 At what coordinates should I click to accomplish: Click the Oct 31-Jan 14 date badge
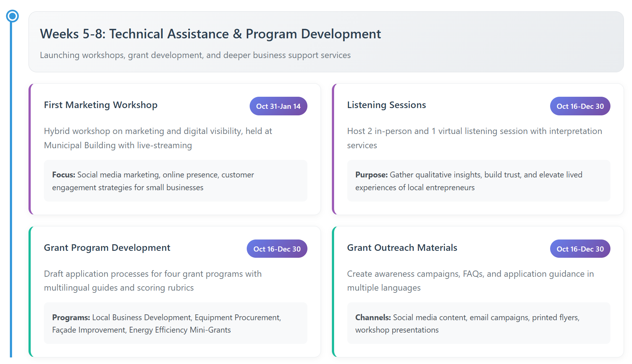[x=278, y=106]
